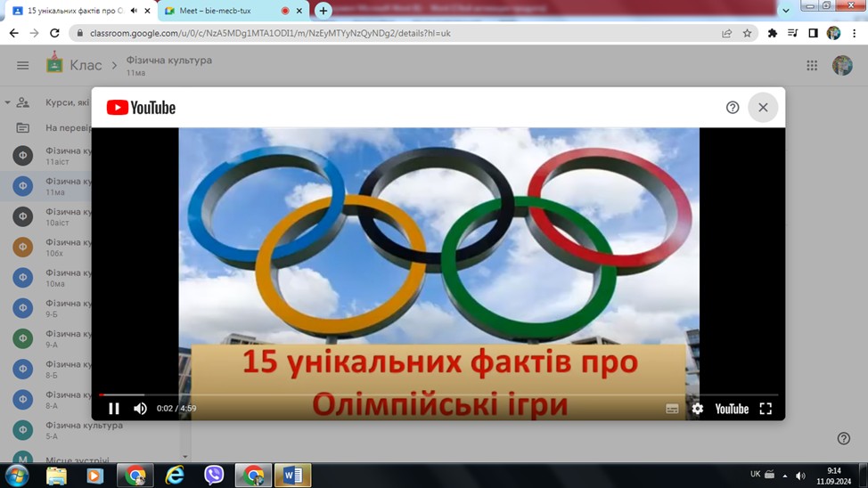Screen dimensions: 868x488
Task: Open Фізична культура 11ма course title
Action: 168,65
